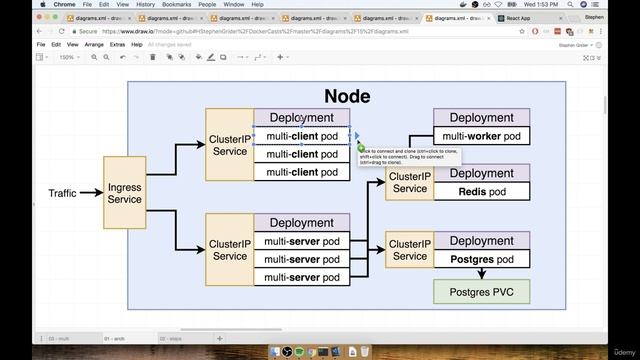Click the Docker whale menu bar icon
640x360 pixels.
(463, 4)
